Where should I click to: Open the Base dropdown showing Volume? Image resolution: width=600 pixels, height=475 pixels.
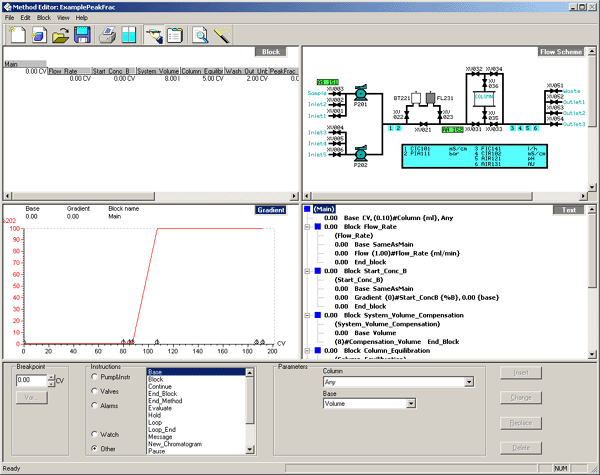click(411, 403)
